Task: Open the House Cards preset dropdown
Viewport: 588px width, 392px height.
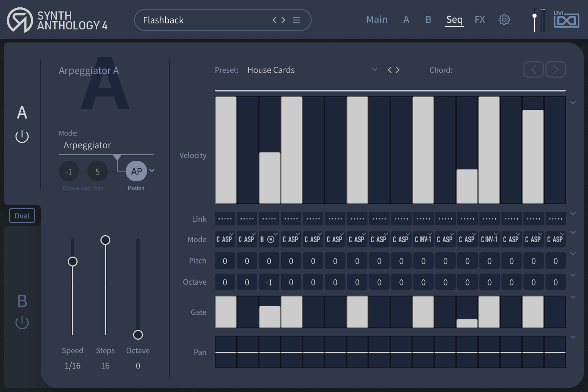Action: 374,70
